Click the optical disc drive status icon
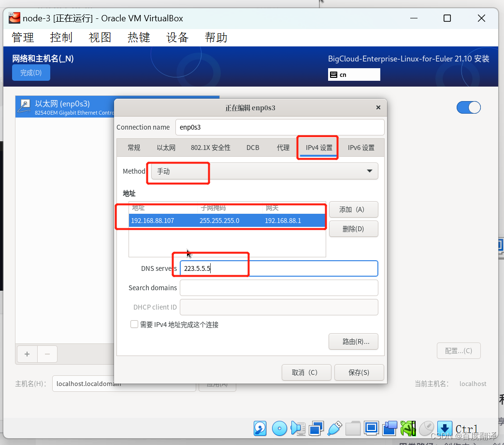Screen dimensions: 504x445 pos(279,428)
